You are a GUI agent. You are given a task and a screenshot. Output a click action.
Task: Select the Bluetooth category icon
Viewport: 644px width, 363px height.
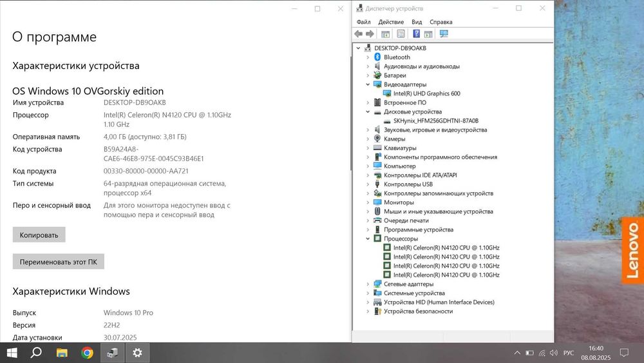coord(377,57)
